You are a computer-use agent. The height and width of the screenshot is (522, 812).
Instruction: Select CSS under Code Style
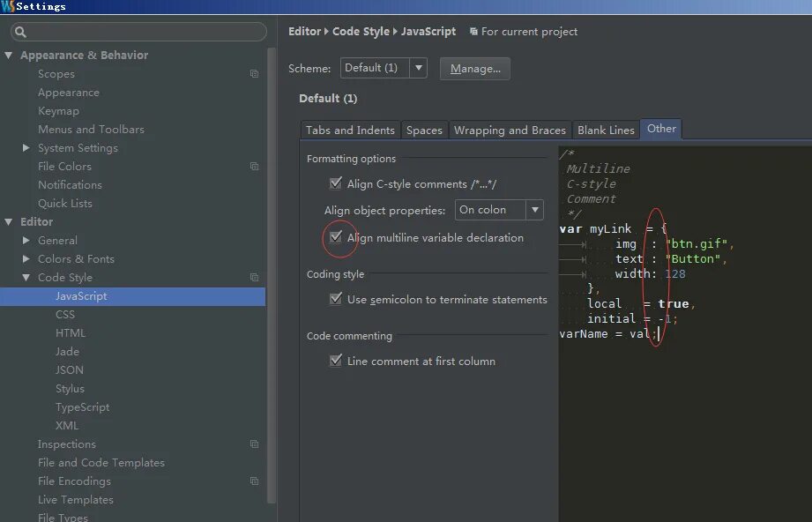click(x=65, y=314)
